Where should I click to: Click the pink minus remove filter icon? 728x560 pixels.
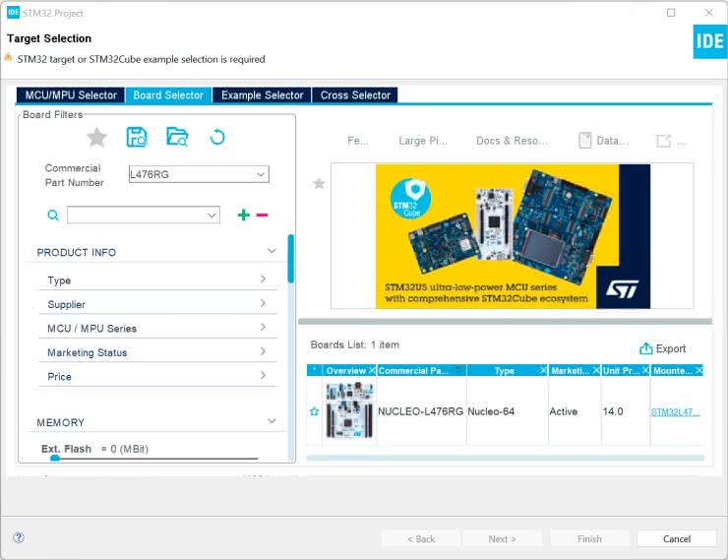(262, 215)
